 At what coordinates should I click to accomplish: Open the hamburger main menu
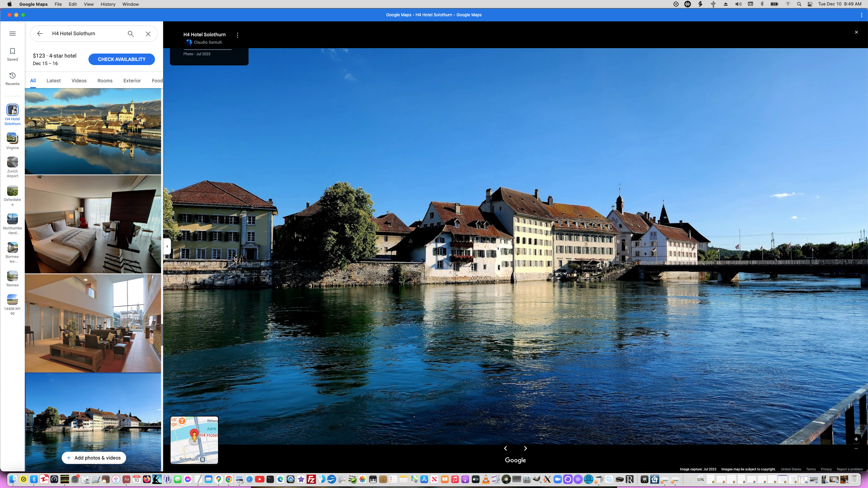[13, 34]
